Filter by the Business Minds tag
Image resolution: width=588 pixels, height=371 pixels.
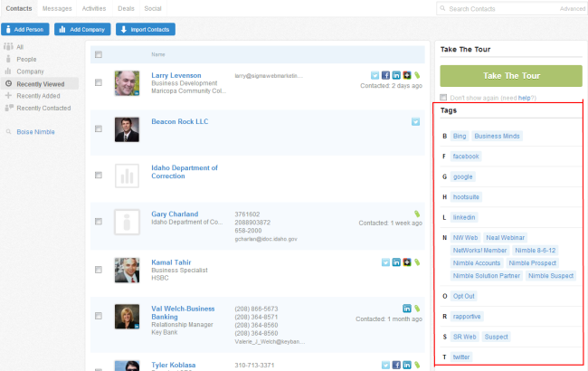497,136
